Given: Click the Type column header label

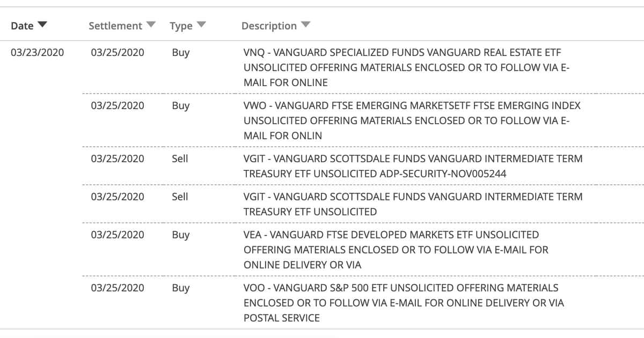Looking at the screenshot, I should pos(181,26).
